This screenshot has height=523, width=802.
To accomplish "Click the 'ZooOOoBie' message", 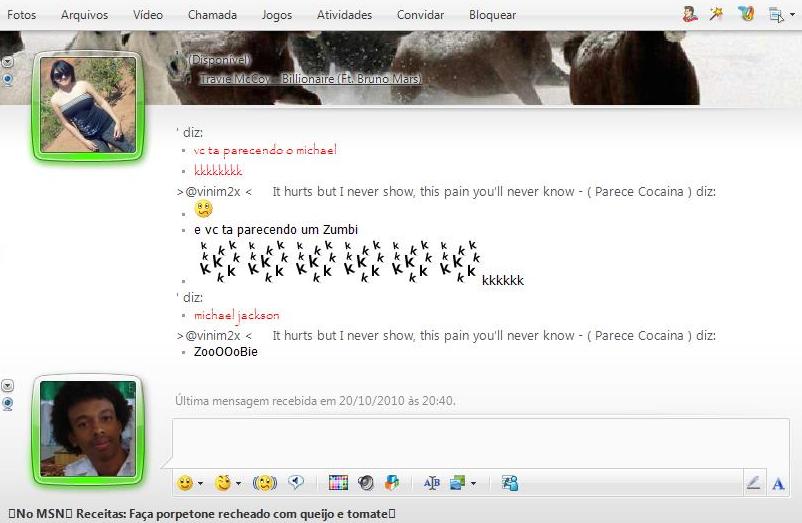I will point(226,352).
